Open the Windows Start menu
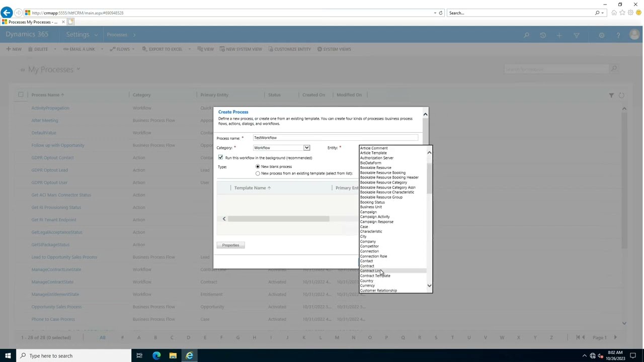 coord(8,355)
